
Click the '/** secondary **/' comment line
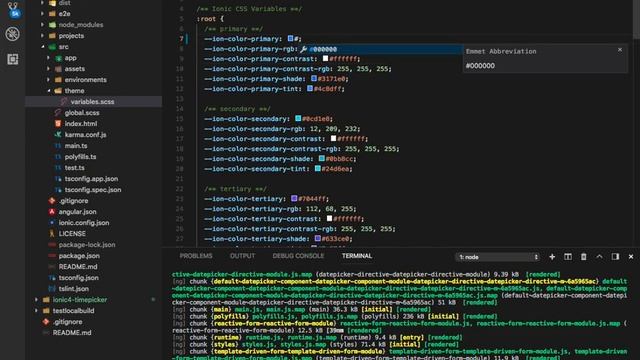click(237, 109)
